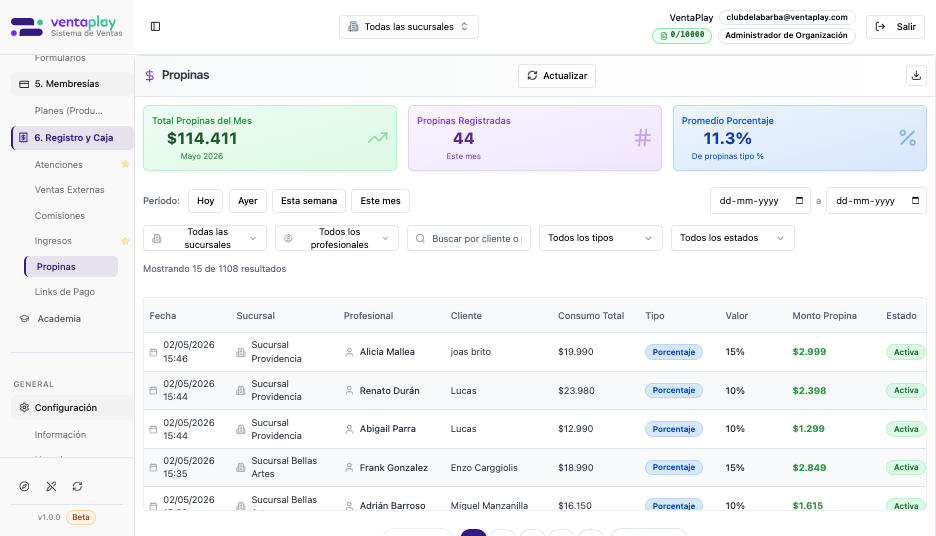Screen dimensions: 936x536
Task: Click client name Enzo Carggiolis
Action: coord(484,467)
